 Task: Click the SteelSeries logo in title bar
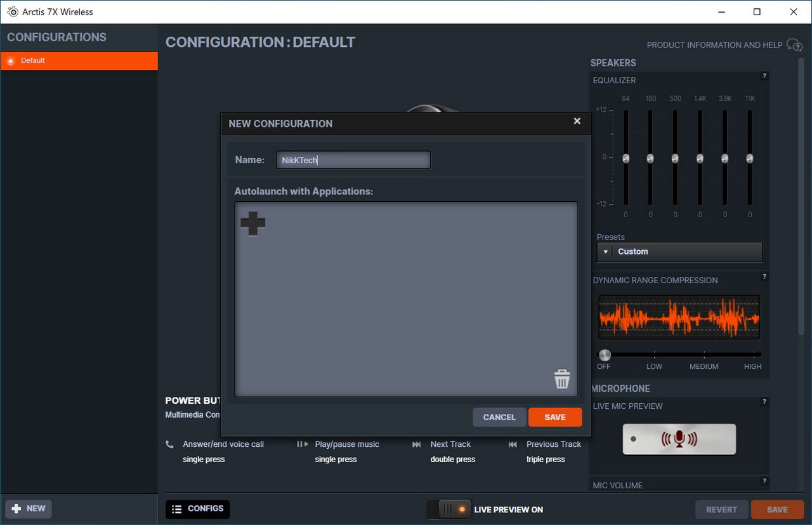coord(12,11)
